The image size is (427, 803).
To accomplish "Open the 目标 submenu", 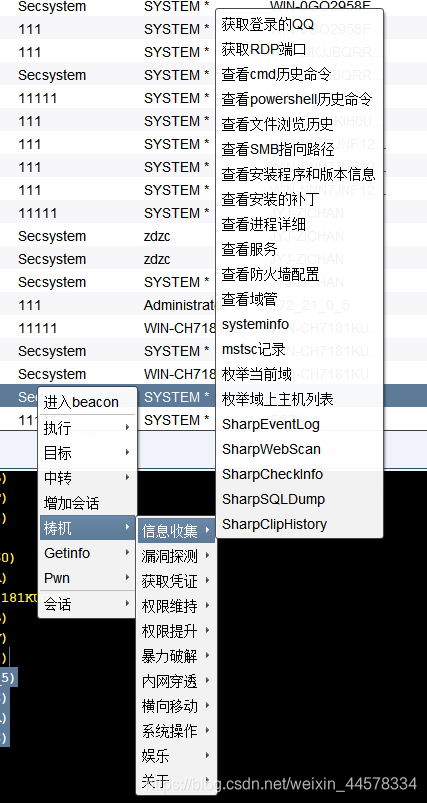I will click(88, 453).
